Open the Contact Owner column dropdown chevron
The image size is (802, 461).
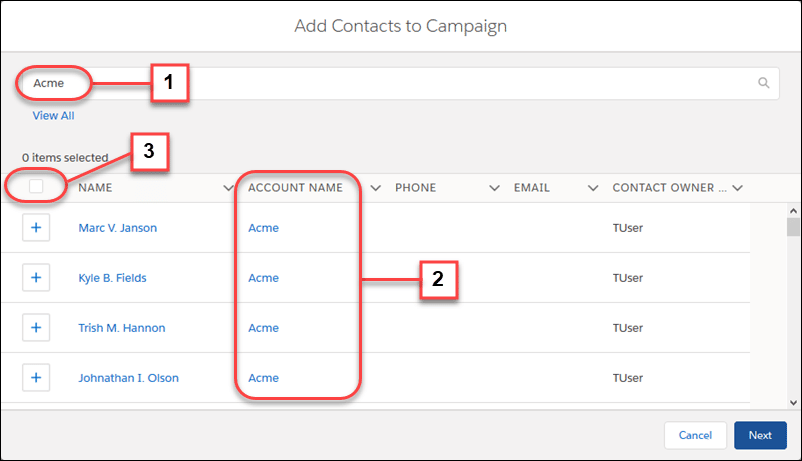(x=737, y=188)
